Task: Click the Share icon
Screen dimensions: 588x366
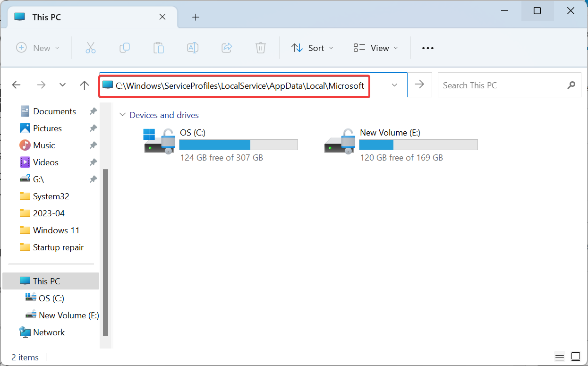Action: click(x=226, y=48)
